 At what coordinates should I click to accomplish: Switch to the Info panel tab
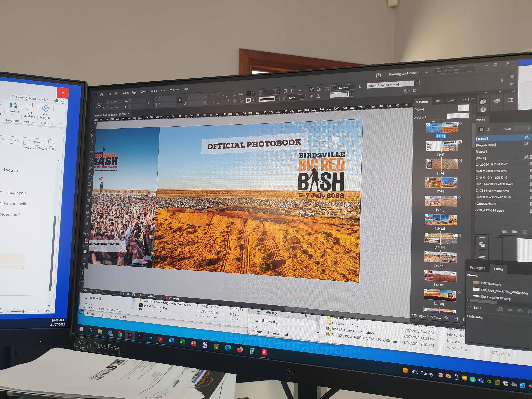tap(439, 101)
